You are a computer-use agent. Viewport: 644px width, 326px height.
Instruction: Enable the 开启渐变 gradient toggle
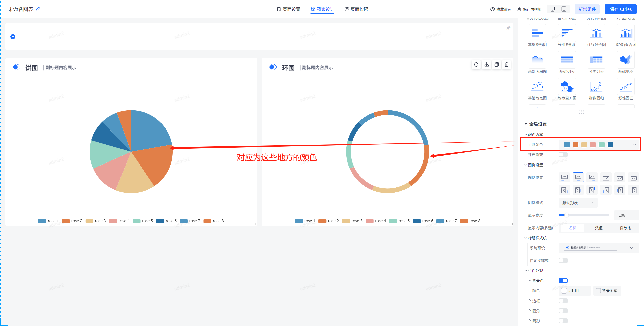[x=563, y=155]
